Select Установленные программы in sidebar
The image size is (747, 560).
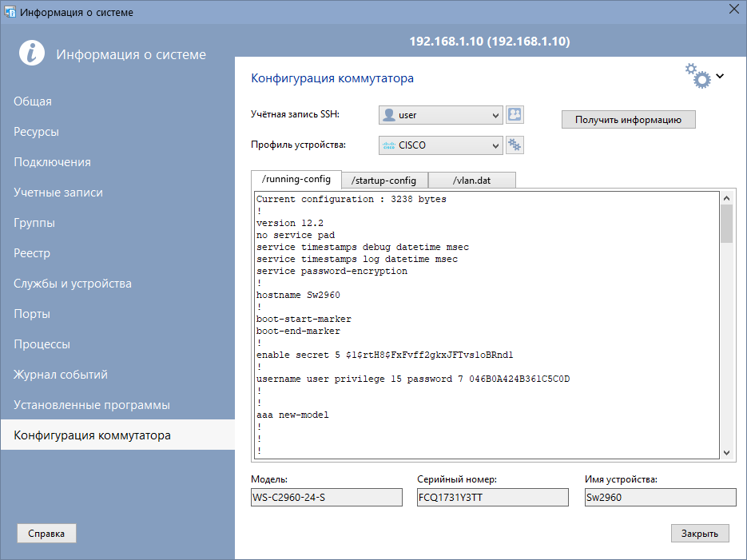(92, 405)
